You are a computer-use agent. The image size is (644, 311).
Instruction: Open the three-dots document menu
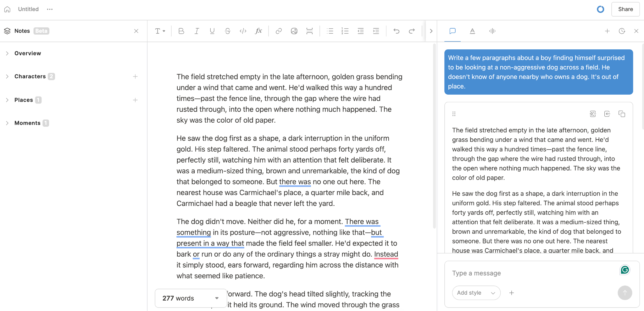click(50, 9)
